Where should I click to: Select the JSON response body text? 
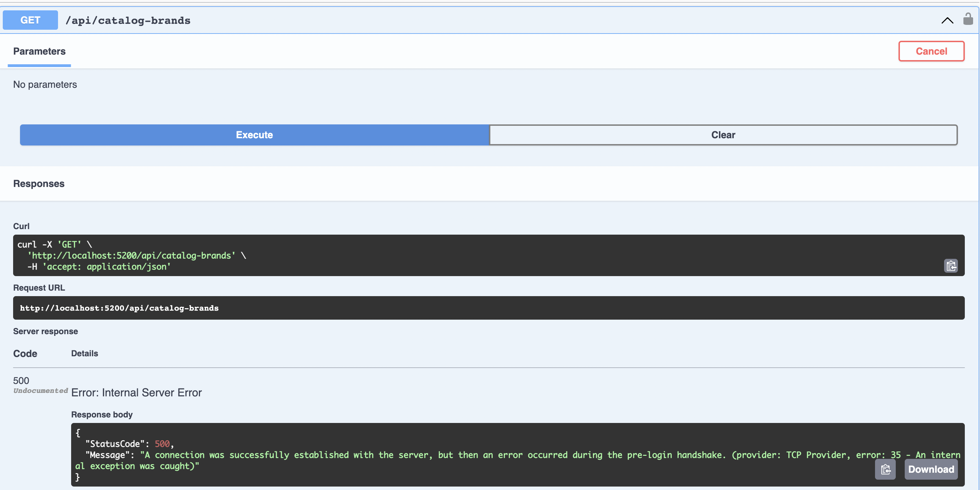point(457,455)
